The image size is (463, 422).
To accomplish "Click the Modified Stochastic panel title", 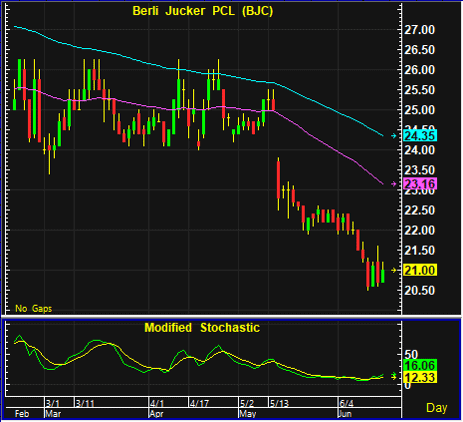I will pos(202,328).
